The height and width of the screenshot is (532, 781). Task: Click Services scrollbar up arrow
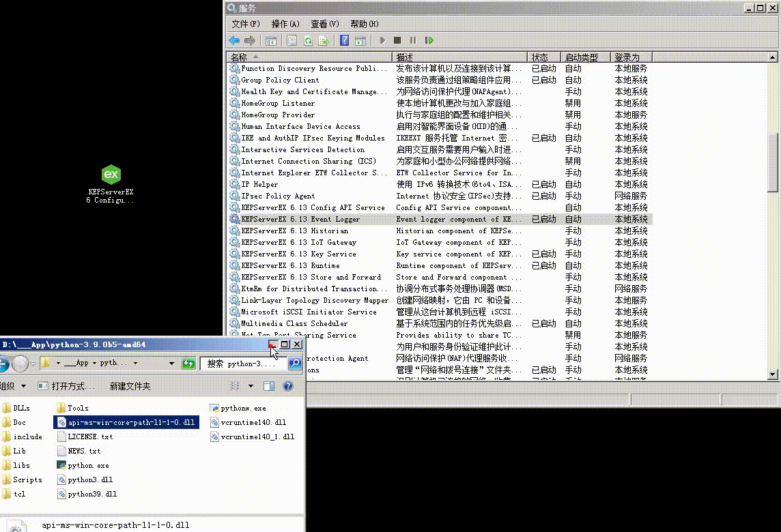click(x=773, y=57)
